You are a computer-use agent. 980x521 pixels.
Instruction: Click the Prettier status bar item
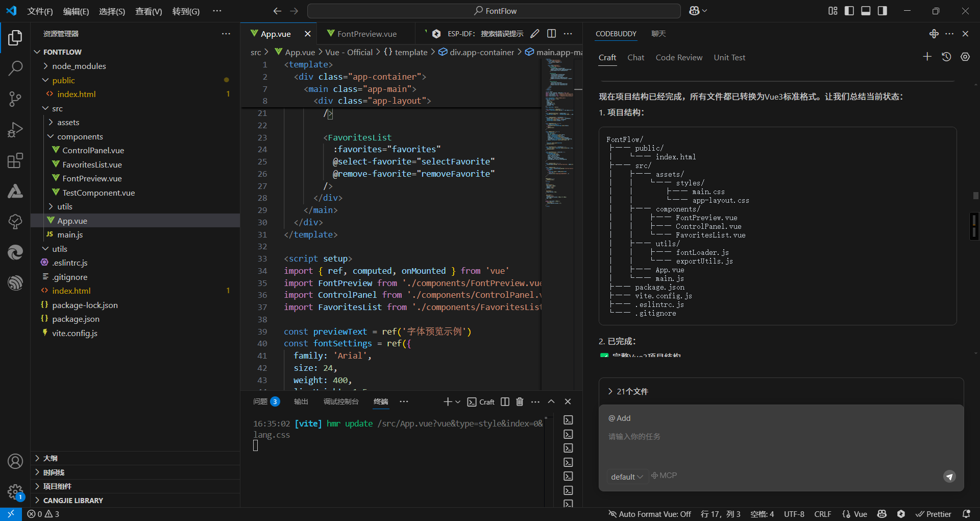coord(934,514)
